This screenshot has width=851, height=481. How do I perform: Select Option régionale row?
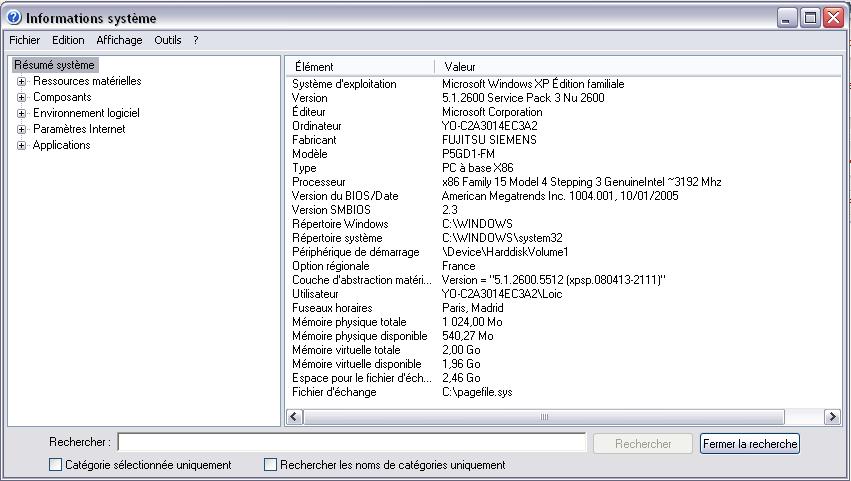tap(563, 267)
